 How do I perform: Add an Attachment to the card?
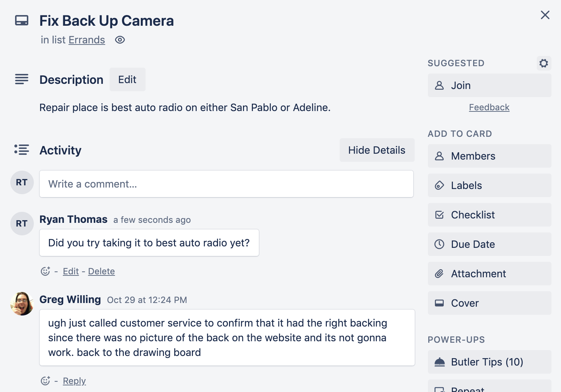(x=489, y=274)
